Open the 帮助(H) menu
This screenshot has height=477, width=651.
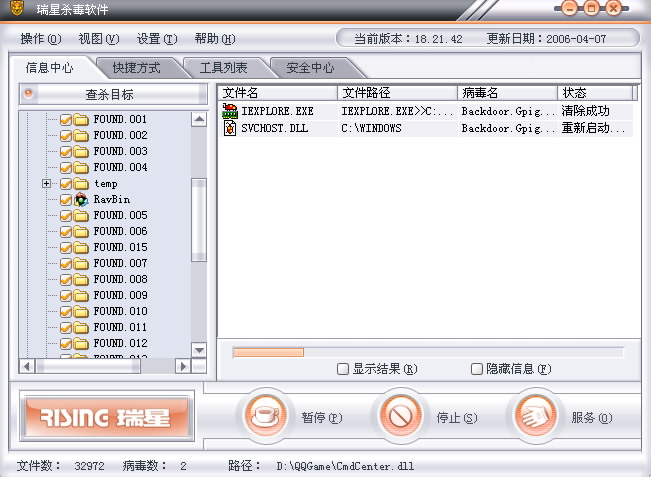tap(215, 39)
